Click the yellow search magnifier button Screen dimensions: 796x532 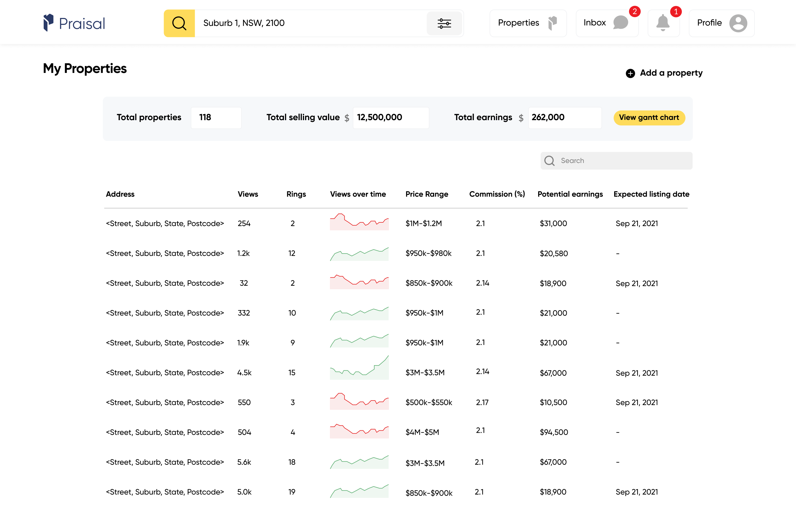point(179,23)
